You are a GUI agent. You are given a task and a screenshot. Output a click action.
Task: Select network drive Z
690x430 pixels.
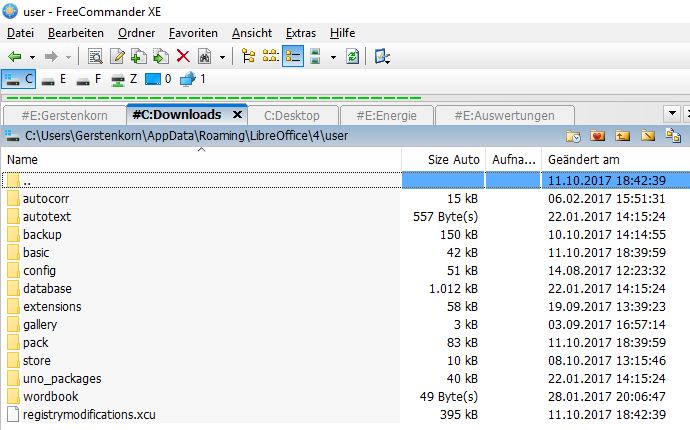pyautogui.click(x=124, y=80)
